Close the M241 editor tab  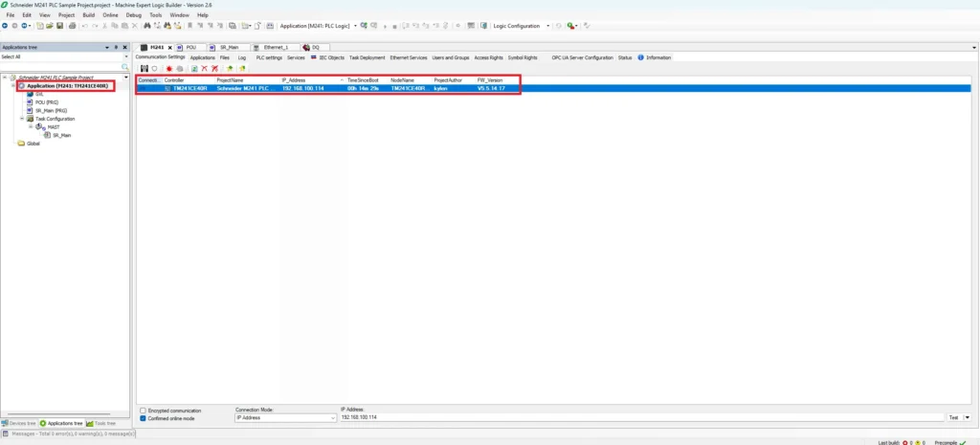[x=170, y=48]
